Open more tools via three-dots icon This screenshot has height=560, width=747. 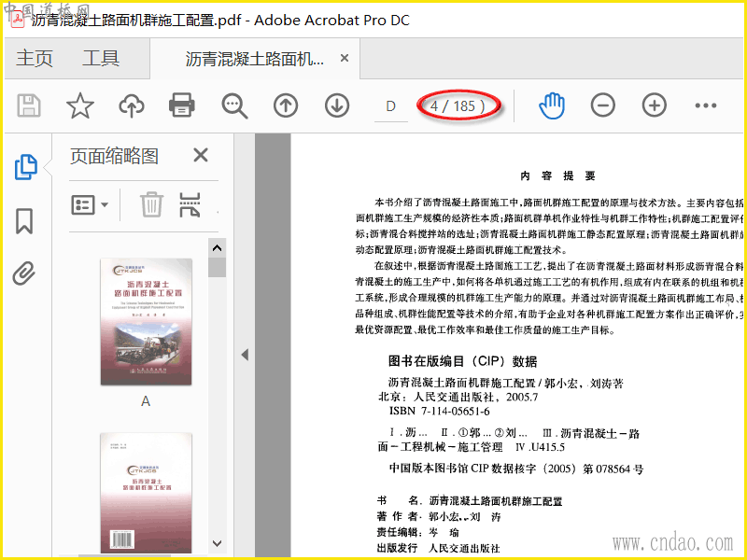point(706,105)
